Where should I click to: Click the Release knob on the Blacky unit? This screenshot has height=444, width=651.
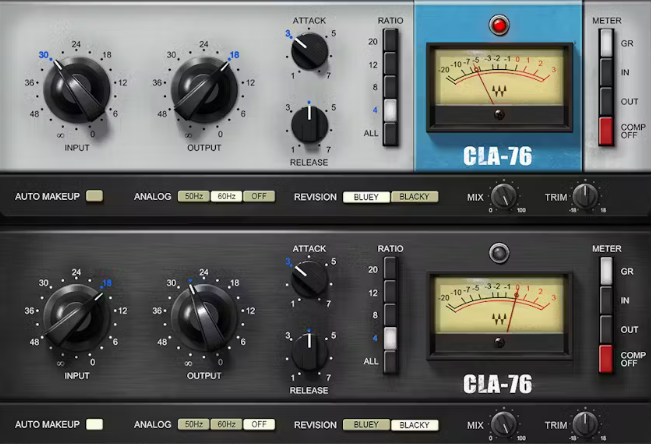[x=309, y=353]
